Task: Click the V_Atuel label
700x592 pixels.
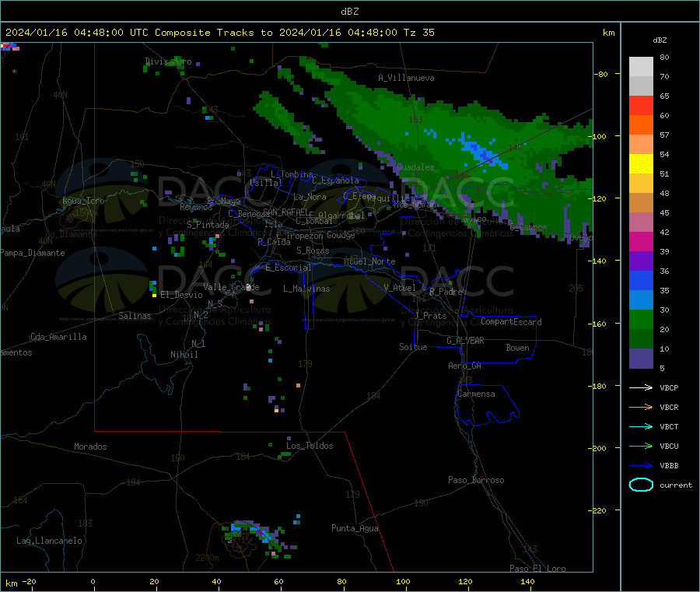Action: point(400,288)
